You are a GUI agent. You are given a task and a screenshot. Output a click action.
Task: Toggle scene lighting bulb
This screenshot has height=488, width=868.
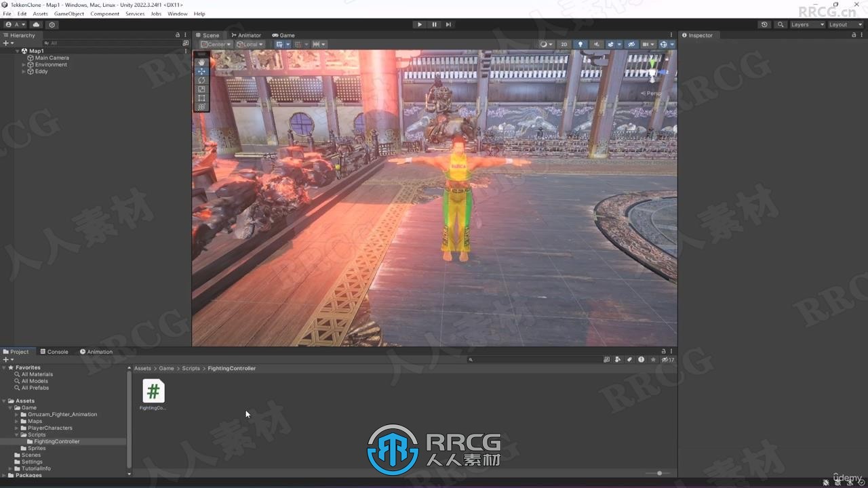pyautogui.click(x=580, y=44)
